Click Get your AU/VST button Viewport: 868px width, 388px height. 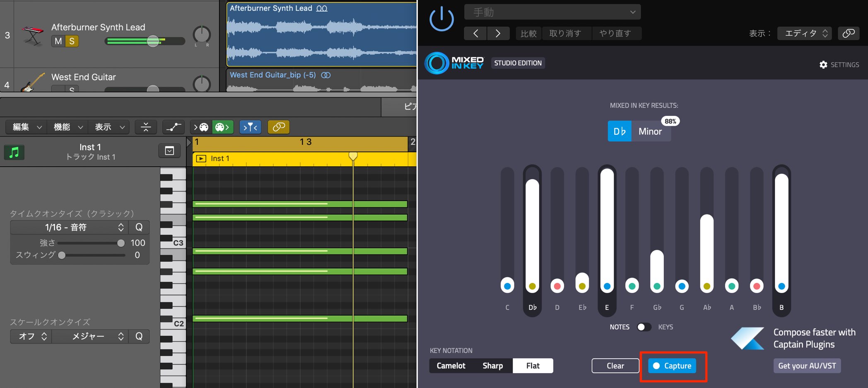[807, 366]
